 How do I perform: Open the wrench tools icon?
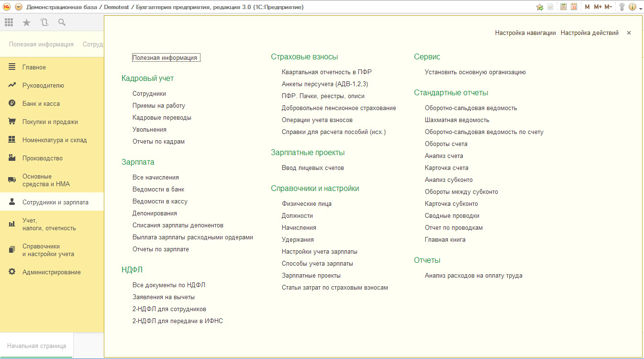click(622, 7)
